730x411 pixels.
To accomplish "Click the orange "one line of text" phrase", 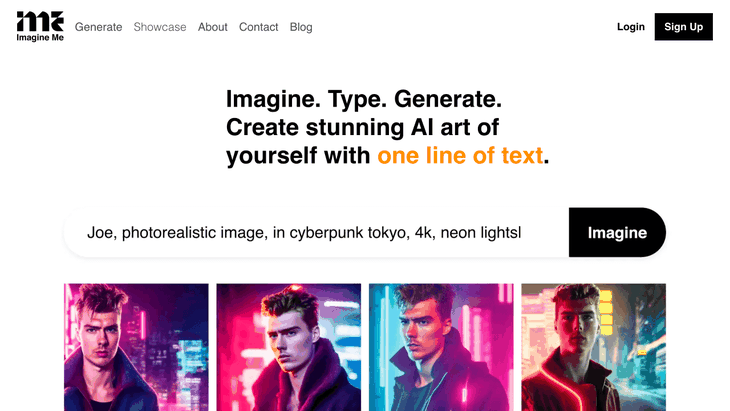I will coord(460,155).
